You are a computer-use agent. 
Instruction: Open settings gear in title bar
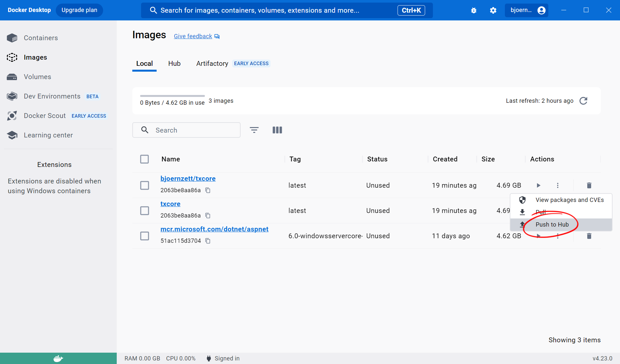pyautogui.click(x=493, y=10)
